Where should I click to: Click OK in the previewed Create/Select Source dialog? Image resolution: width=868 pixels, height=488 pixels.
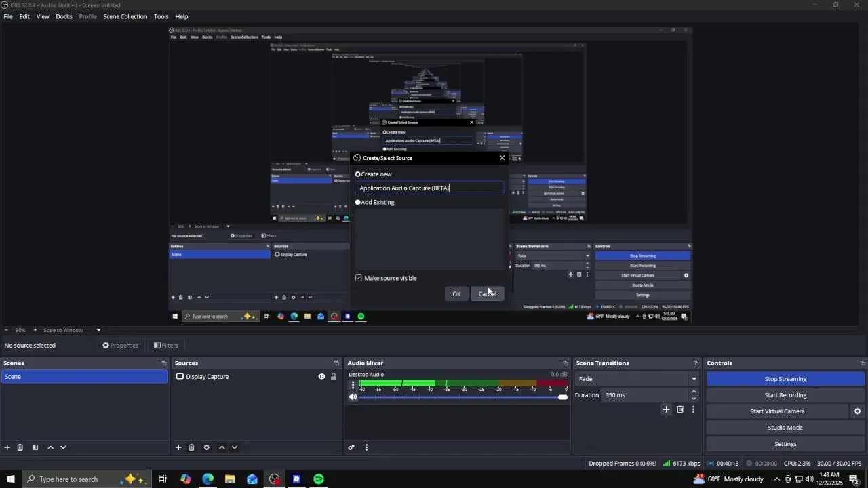[x=456, y=293]
